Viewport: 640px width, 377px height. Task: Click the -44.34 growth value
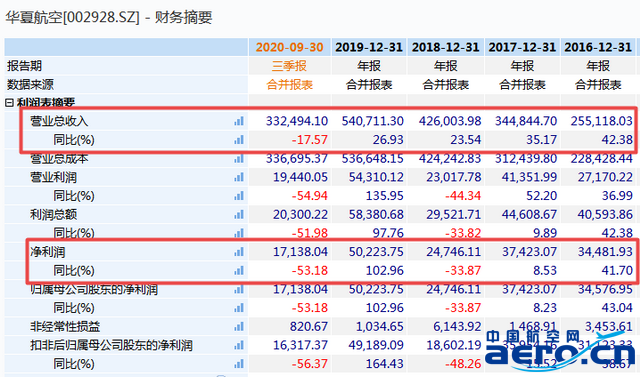pyautogui.click(x=463, y=196)
